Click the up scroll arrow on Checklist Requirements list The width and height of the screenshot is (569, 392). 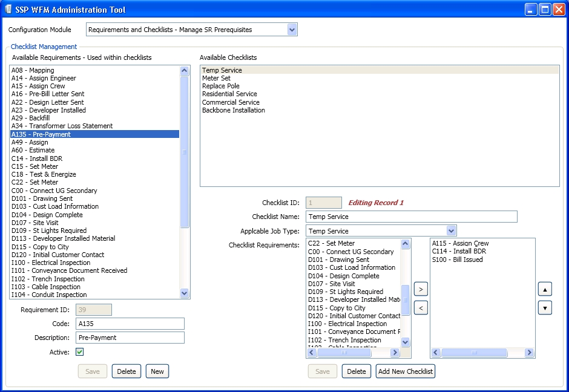click(404, 245)
